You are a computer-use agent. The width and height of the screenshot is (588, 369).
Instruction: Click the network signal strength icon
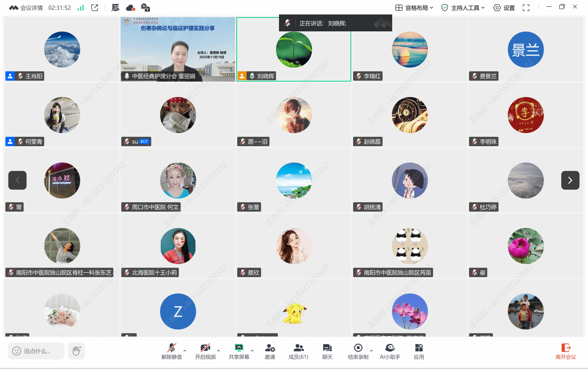(x=81, y=8)
